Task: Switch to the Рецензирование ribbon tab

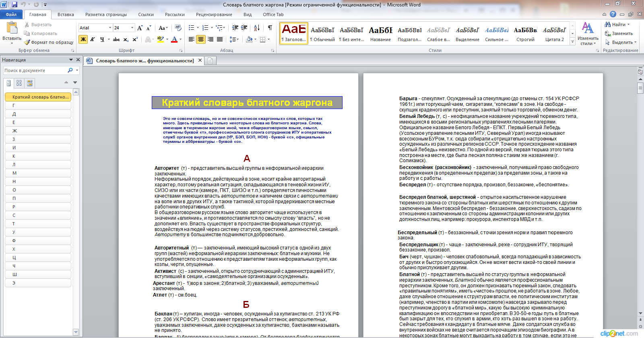Action: (214, 14)
